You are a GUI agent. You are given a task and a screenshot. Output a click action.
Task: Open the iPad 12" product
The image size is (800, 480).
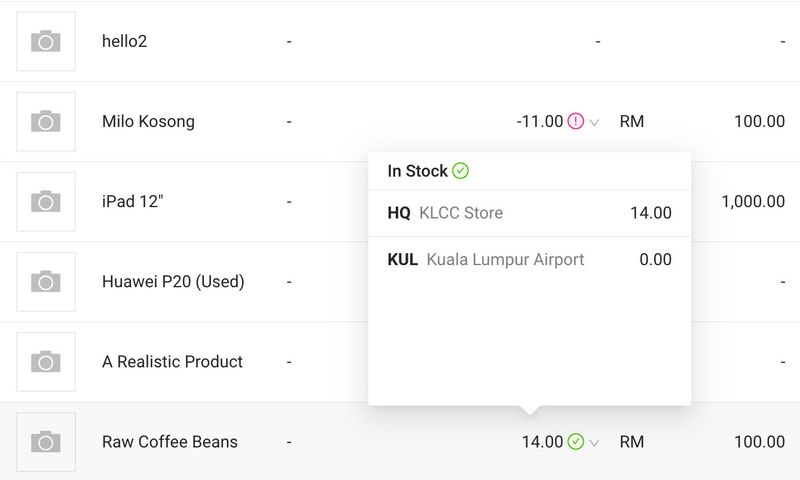click(x=133, y=202)
